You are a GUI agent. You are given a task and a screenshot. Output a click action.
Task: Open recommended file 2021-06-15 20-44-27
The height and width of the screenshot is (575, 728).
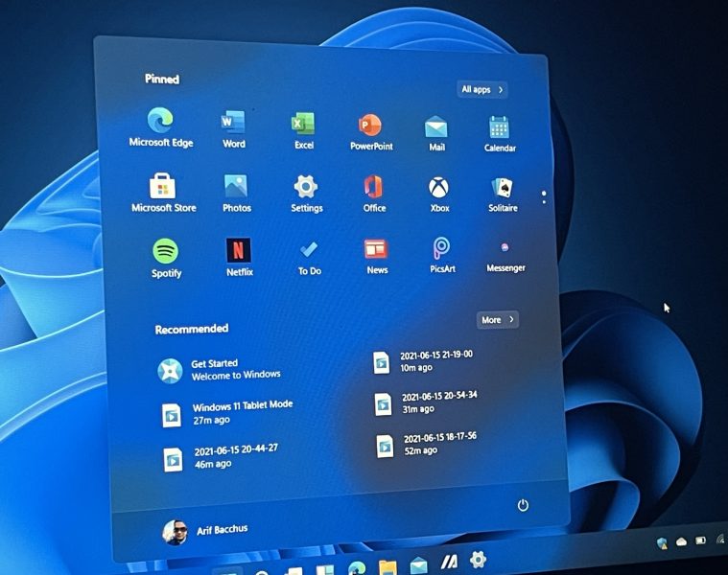(221, 457)
